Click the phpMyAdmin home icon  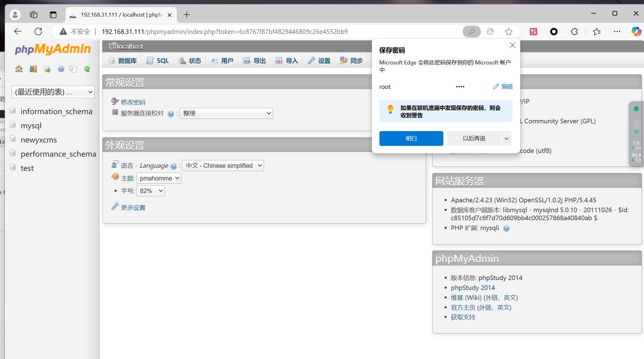(x=19, y=69)
